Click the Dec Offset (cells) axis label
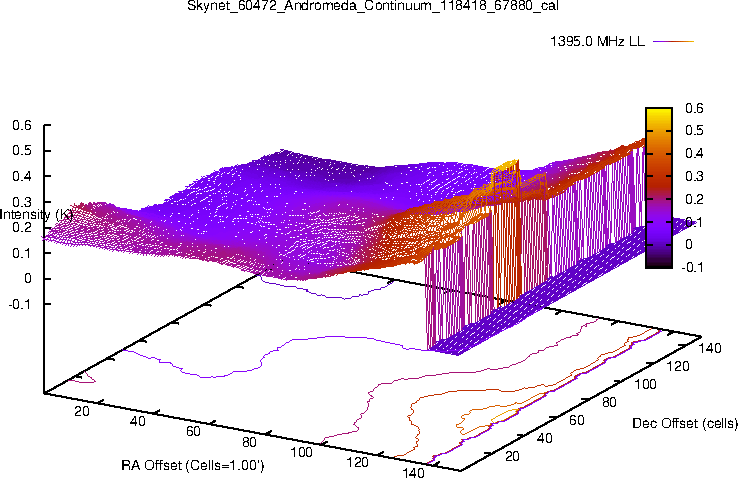Image resolution: width=738 pixels, height=478 pixels. coord(685,423)
